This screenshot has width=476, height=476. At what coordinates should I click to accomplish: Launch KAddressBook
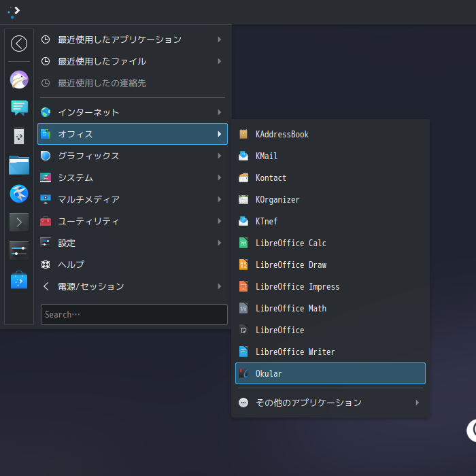coord(330,134)
